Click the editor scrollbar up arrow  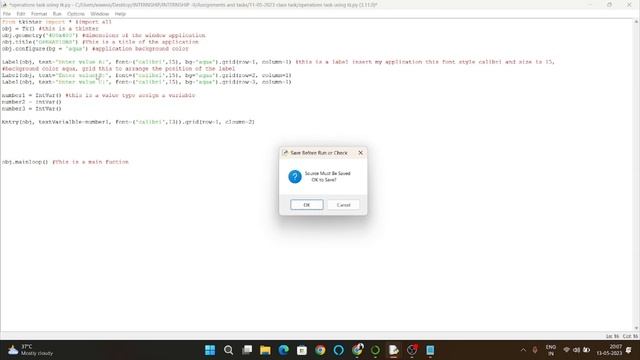click(637, 22)
